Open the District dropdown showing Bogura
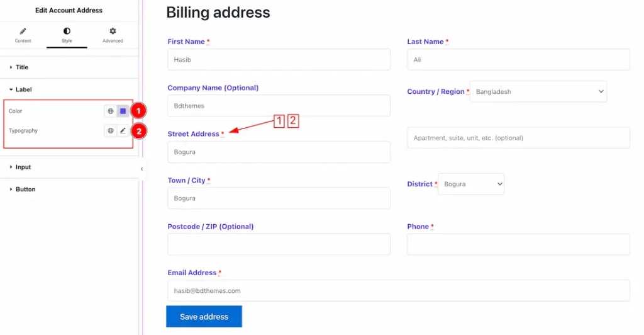644x335 pixels. tap(471, 184)
